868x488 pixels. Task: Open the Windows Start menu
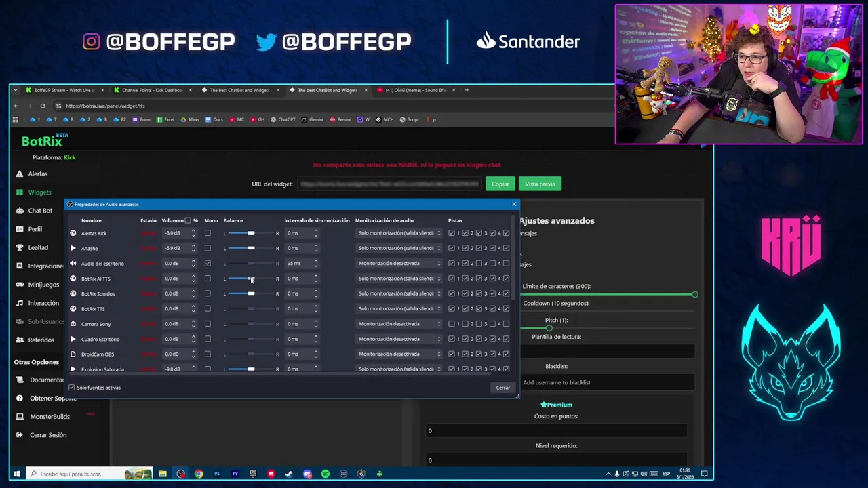coord(17,474)
